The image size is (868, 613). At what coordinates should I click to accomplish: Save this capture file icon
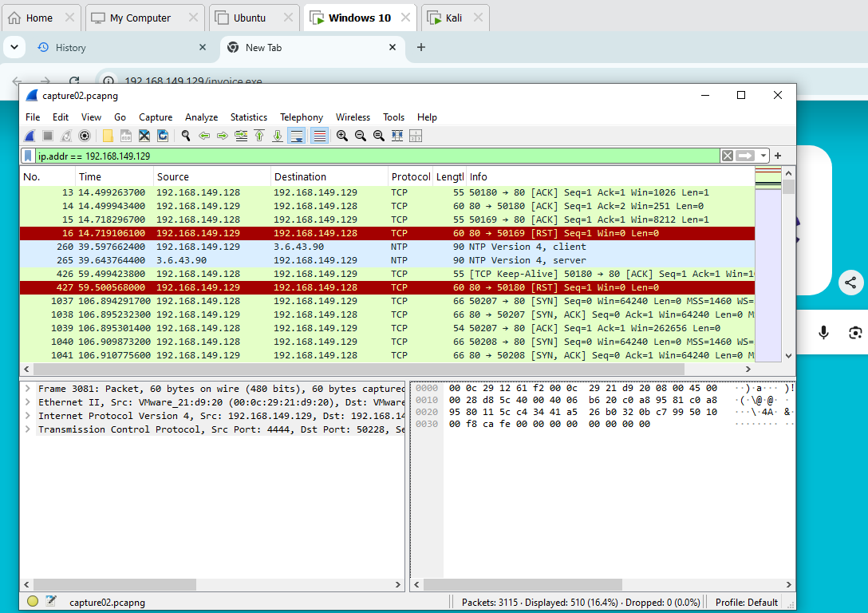(126, 136)
